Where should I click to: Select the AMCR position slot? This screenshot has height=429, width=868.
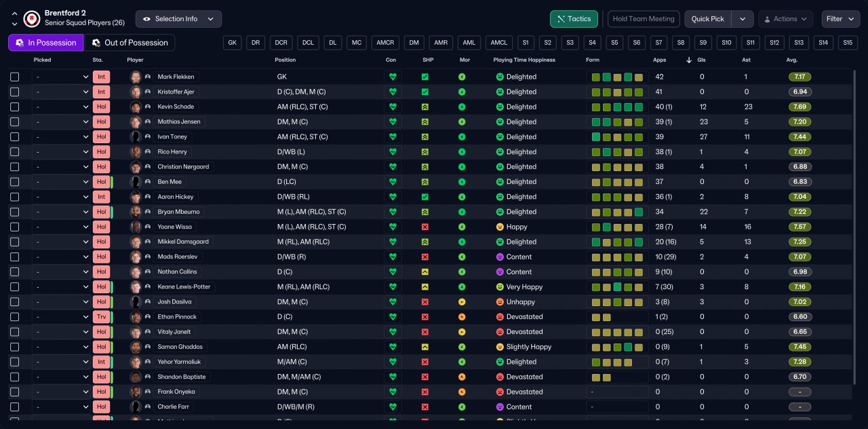(384, 43)
